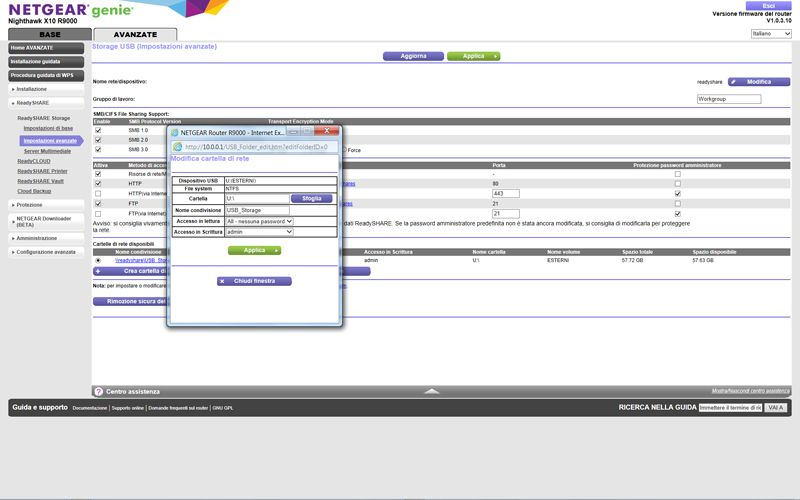800x500 pixels.
Task: Expand the Protezione sidebar section
Action: tap(46, 205)
